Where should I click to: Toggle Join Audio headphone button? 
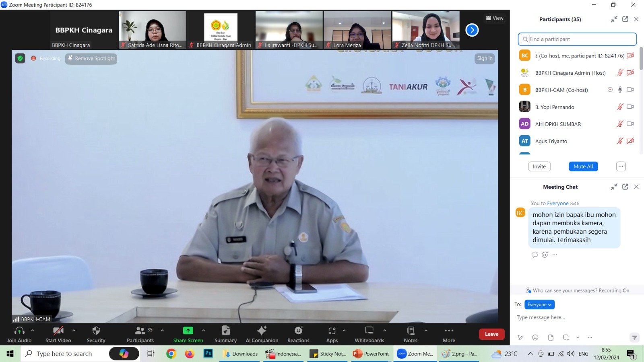coord(19,331)
